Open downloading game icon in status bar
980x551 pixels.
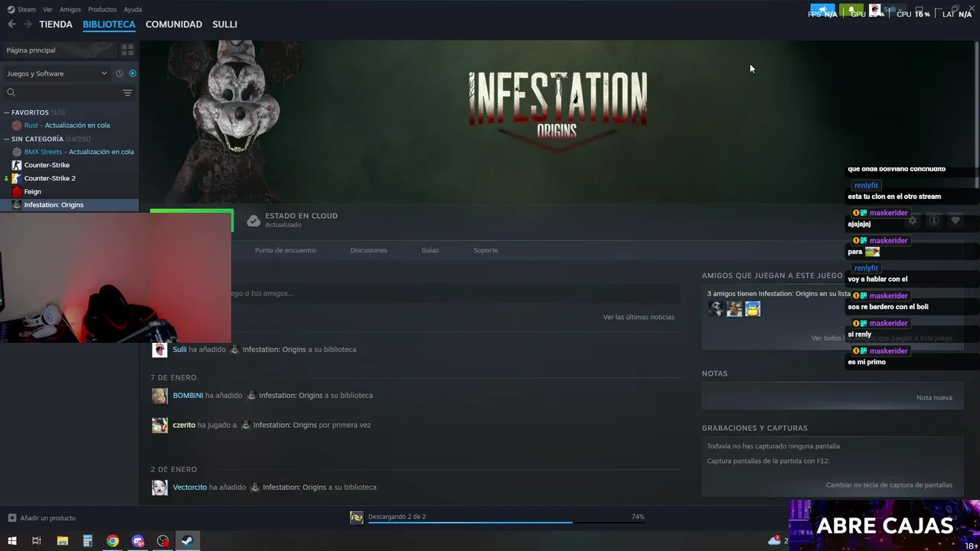pyautogui.click(x=356, y=517)
